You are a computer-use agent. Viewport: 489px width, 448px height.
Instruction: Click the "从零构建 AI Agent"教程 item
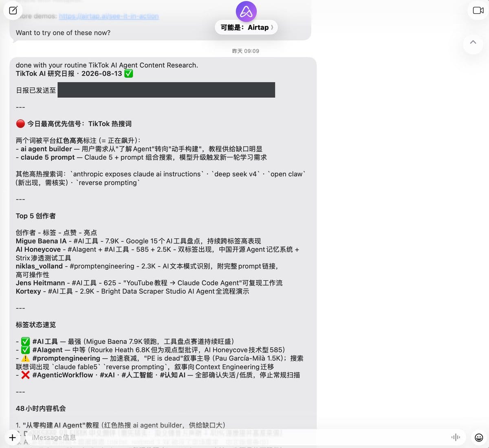(x=121, y=425)
